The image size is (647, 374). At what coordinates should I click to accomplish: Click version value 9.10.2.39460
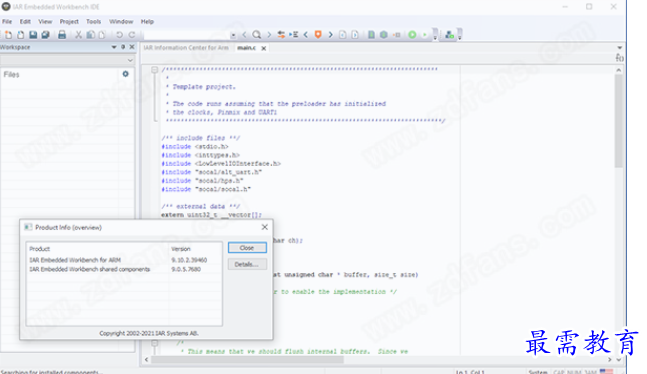(189, 260)
